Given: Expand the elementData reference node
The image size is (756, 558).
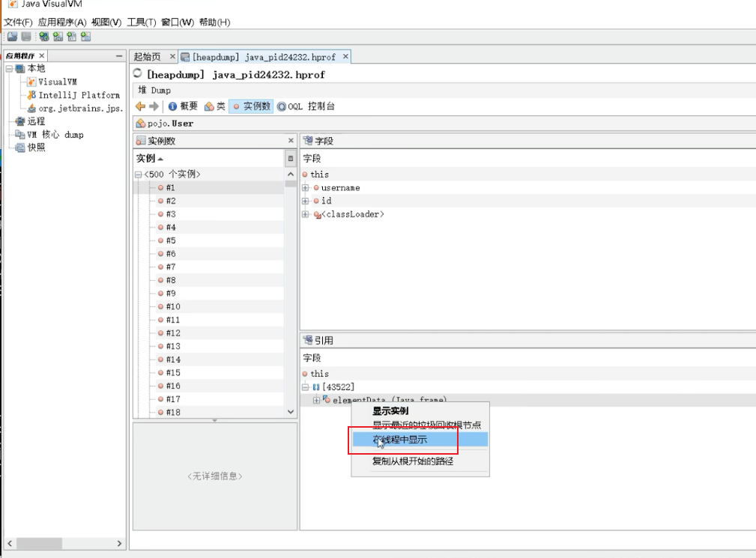Looking at the screenshot, I should (x=316, y=400).
